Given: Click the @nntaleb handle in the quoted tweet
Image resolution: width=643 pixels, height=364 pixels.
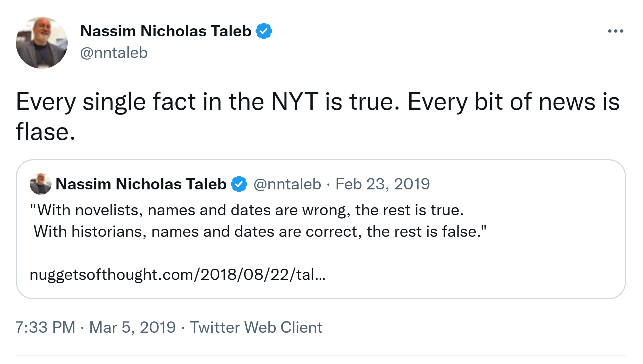Looking at the screenshot, I should tap(287, 184).
